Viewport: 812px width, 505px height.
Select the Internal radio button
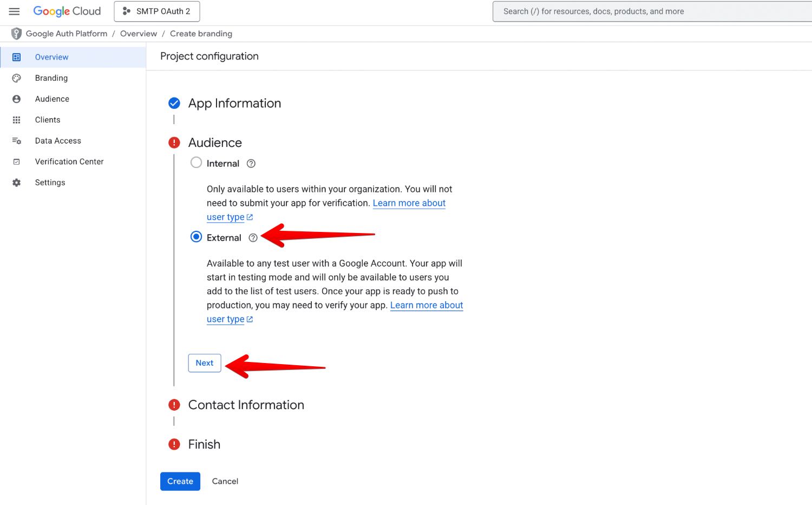point(196,163)
